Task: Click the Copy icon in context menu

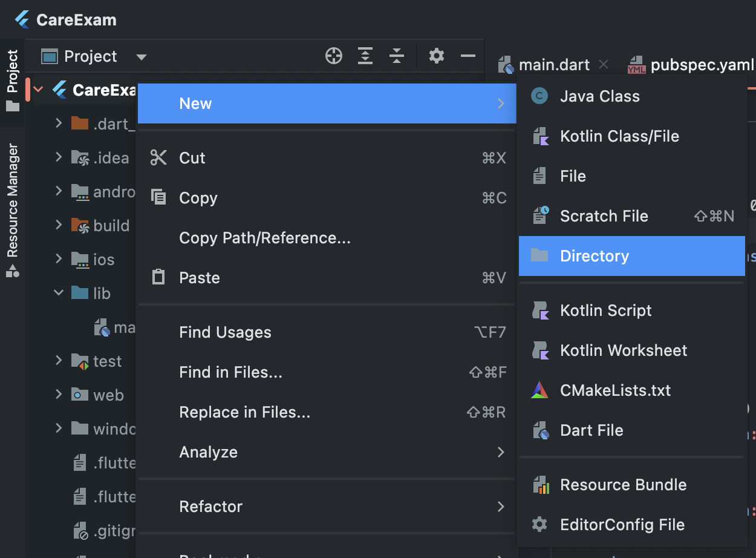Action: point(158,198)
